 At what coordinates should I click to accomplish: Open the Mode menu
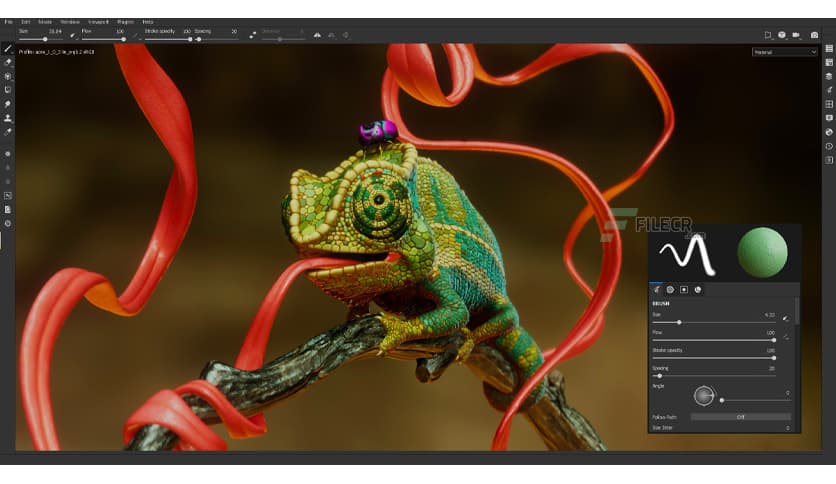[45, 22]
